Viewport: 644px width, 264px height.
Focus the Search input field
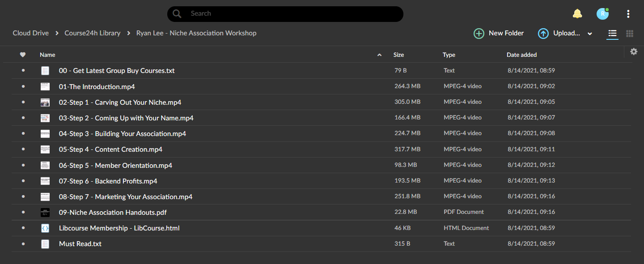[x=285, y=14]
